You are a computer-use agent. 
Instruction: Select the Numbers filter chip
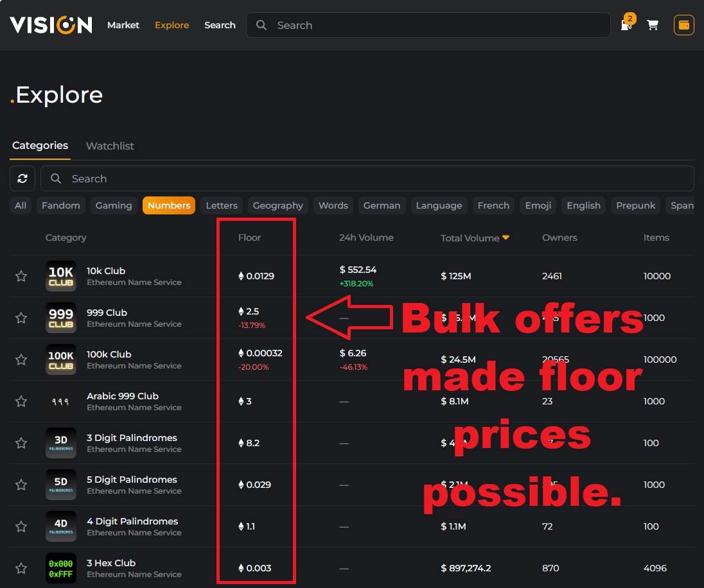coord(169,205)
